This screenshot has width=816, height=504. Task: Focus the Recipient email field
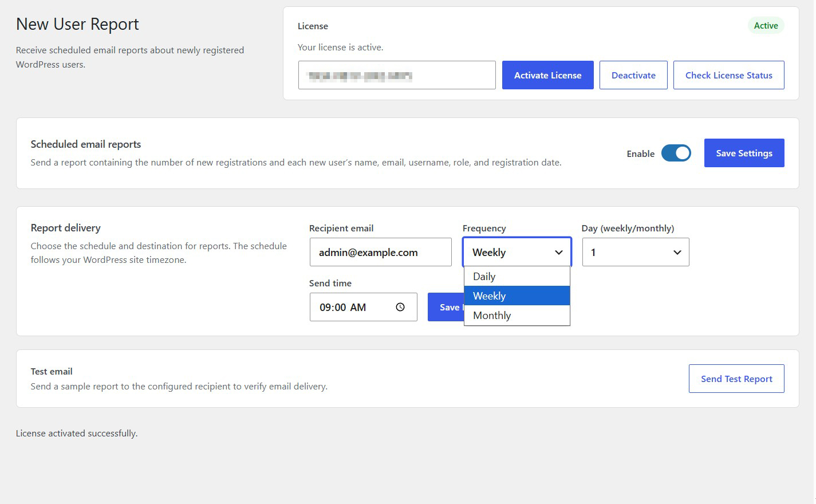pos(380,252)
